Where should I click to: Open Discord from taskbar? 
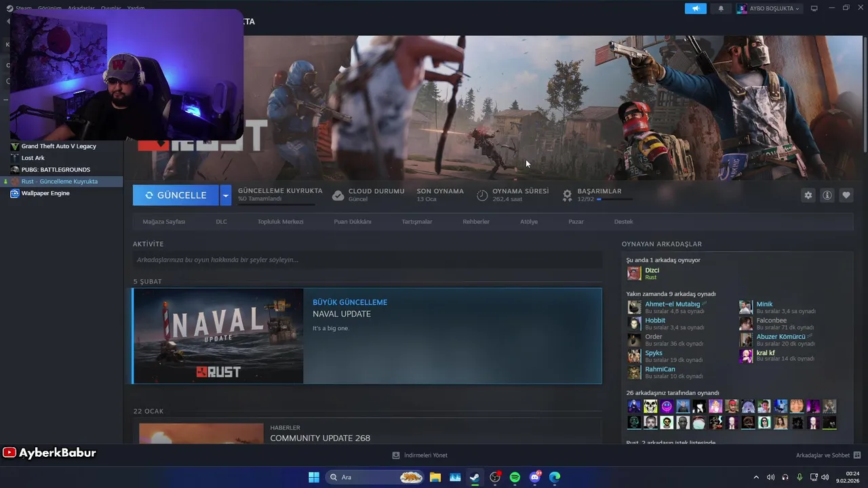coord(535,477)
